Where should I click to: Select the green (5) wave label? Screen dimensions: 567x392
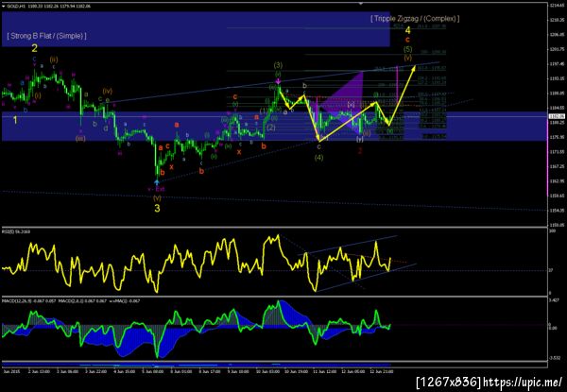(408, 49)
